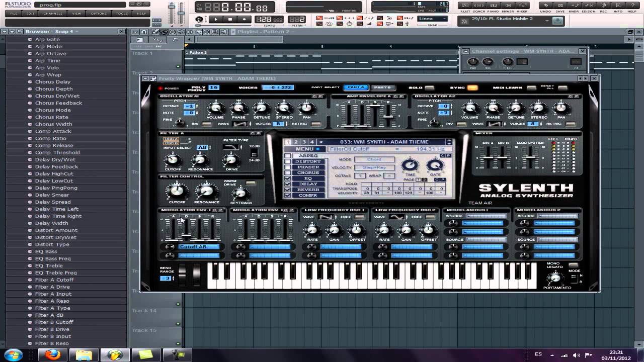
Task: Open File Explorer from the taskbar
Action: (x=84, y=354)
